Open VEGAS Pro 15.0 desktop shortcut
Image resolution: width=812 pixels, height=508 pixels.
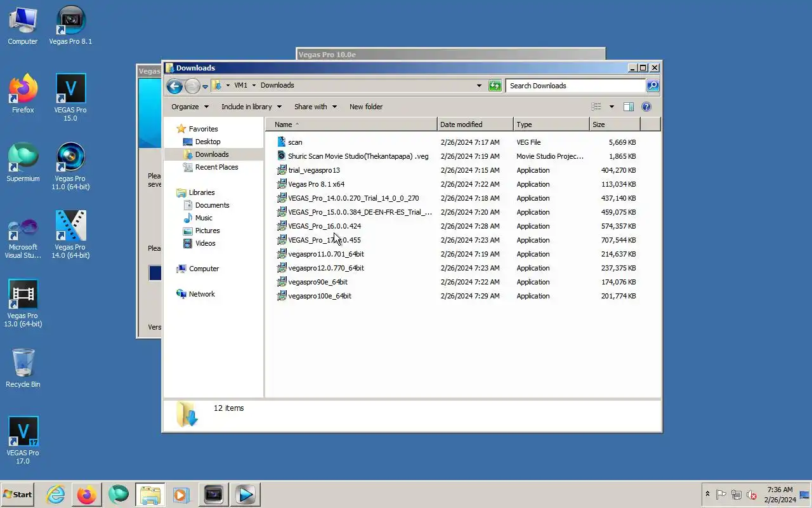point(70,97)
